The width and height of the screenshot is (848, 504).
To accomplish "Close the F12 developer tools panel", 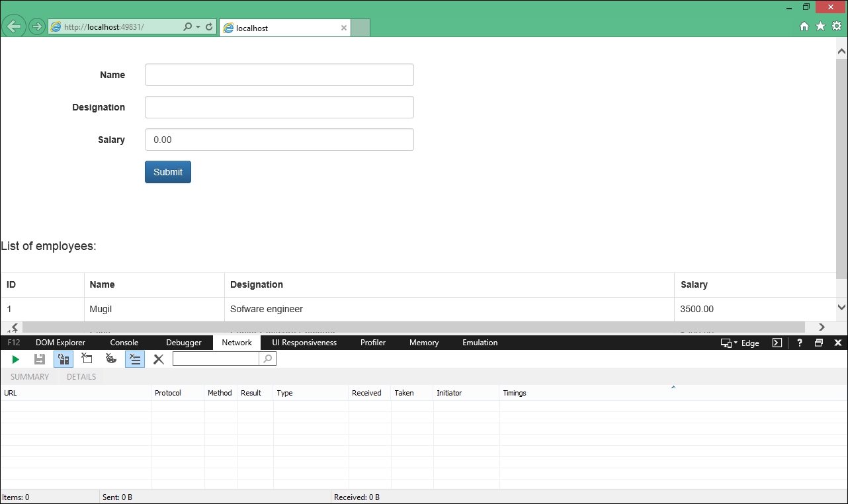I will [x=838, y=343].
